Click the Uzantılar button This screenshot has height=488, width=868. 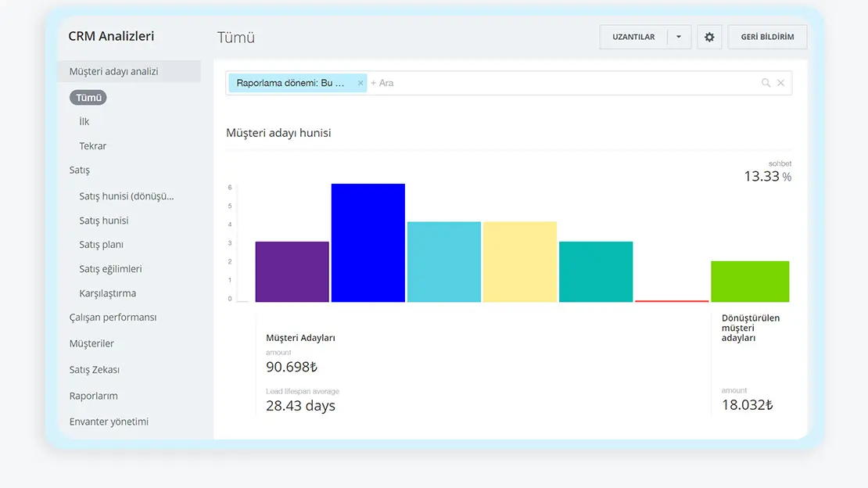pos(633,37)
